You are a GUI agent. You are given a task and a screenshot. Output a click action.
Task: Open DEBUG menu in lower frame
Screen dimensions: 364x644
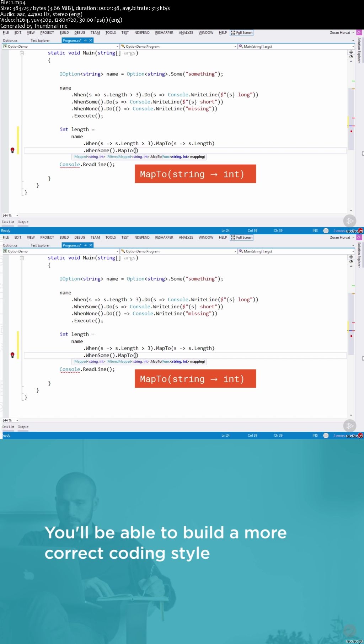tap(80, 238)
